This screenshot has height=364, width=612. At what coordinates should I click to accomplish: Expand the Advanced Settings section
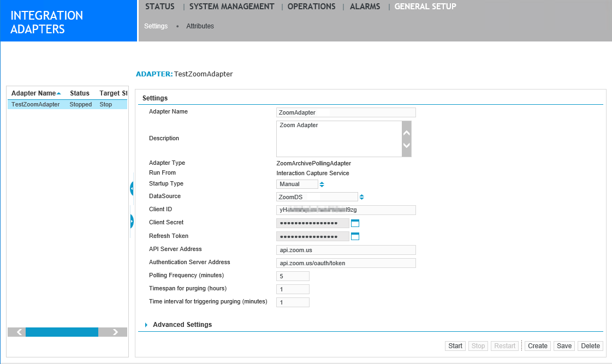coord(146,325)
